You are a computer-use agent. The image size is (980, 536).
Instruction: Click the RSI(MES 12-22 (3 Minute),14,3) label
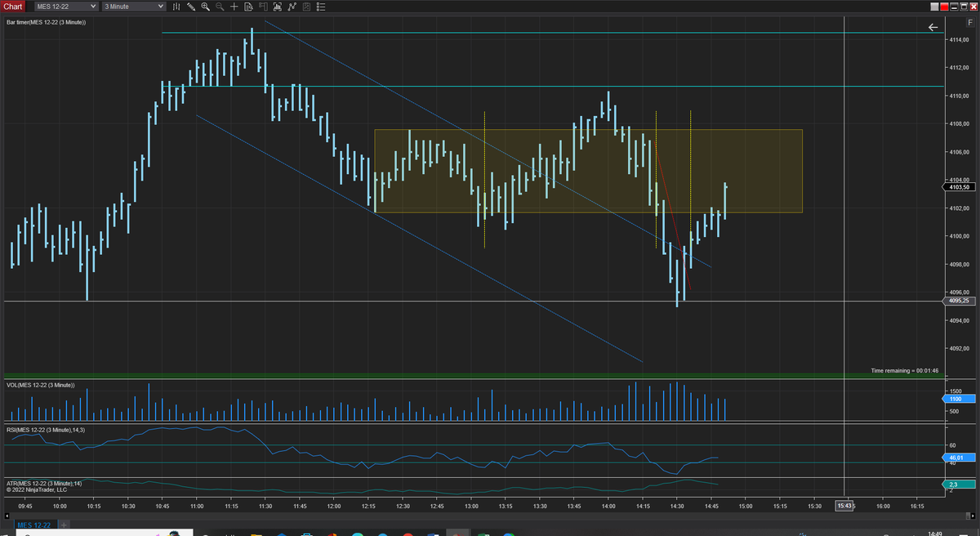[x=45, y=430]
